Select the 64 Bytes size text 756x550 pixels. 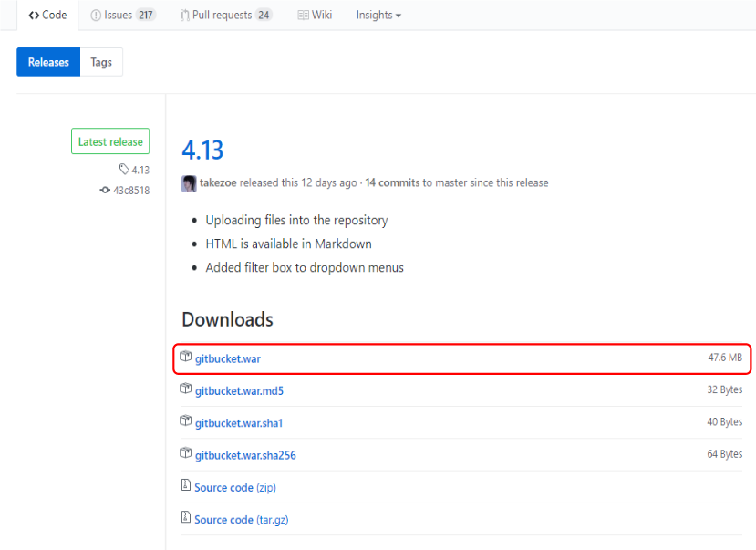pos(725,454)
